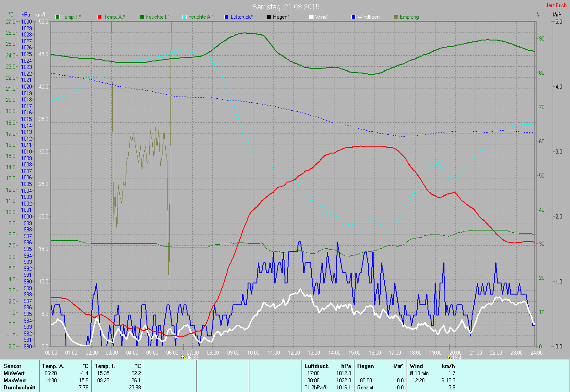Click the green Temp. I. legend square

(x=57, y=17)
